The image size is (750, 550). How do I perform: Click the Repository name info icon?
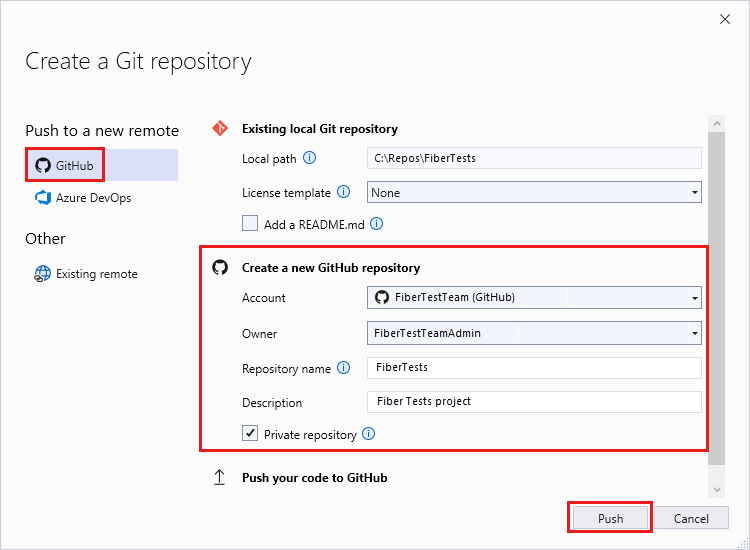click(343, 368)
